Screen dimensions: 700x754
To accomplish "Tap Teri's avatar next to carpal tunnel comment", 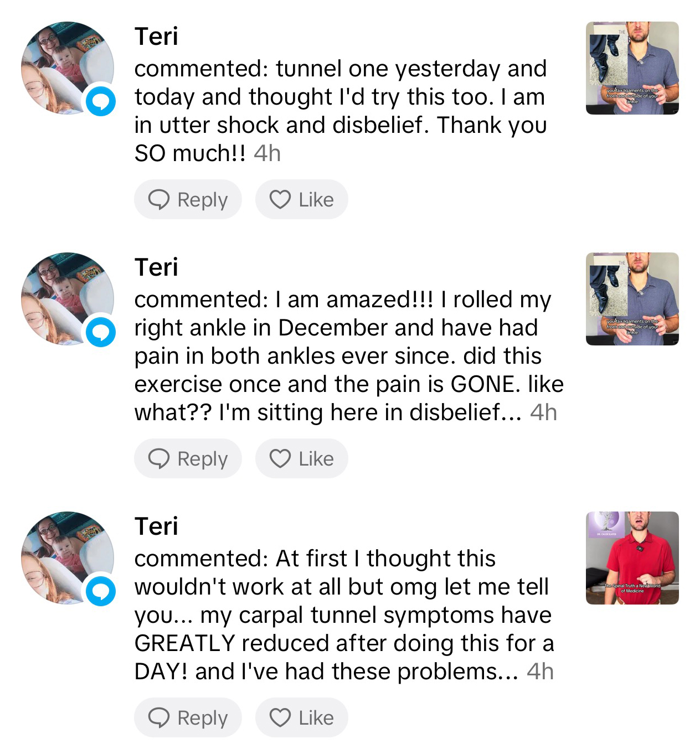I will click(64, 557).
